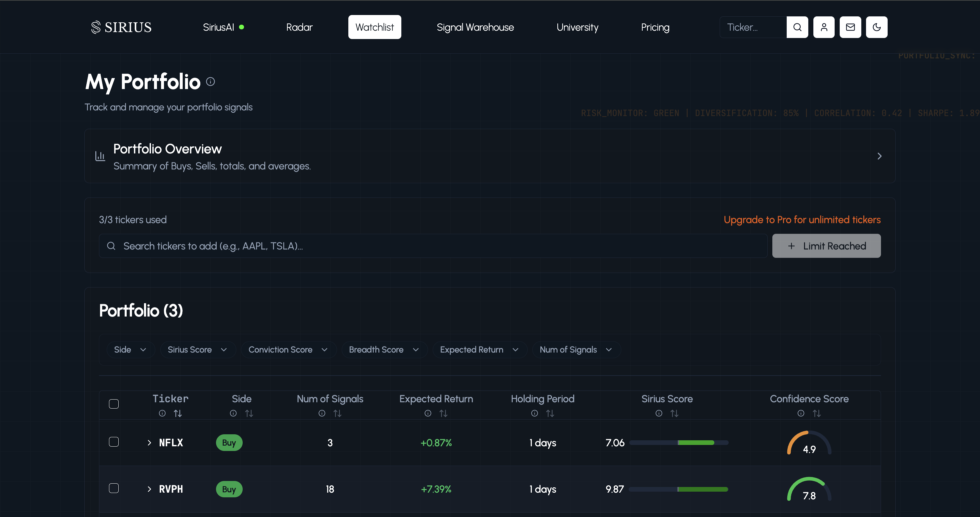
Task: Open the user account profile icon
Action: (824, 27)
